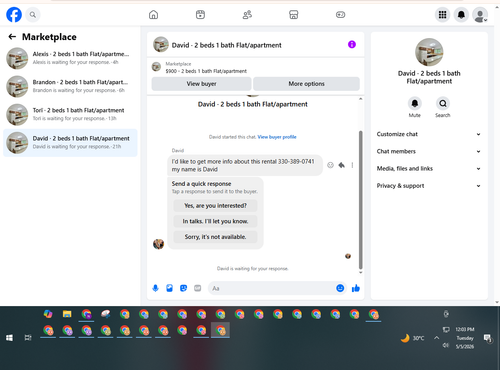Mute the conversation bell icon

[415, 103]
